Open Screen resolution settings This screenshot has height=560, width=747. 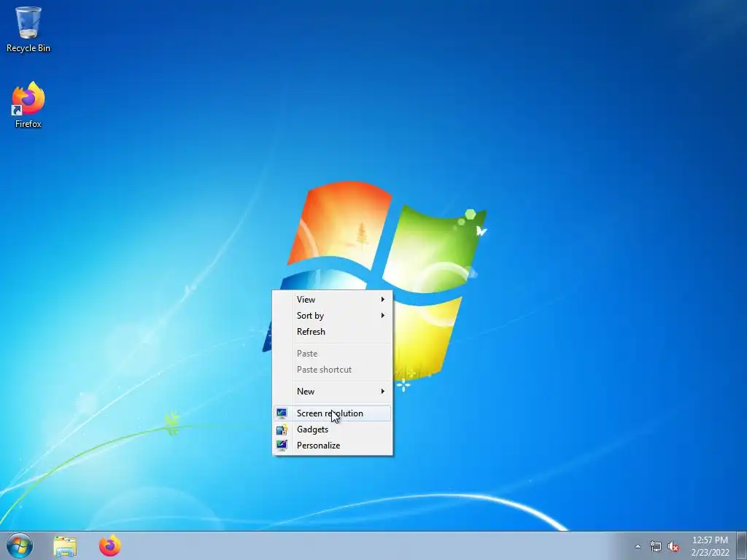click(x=333, y=413)
